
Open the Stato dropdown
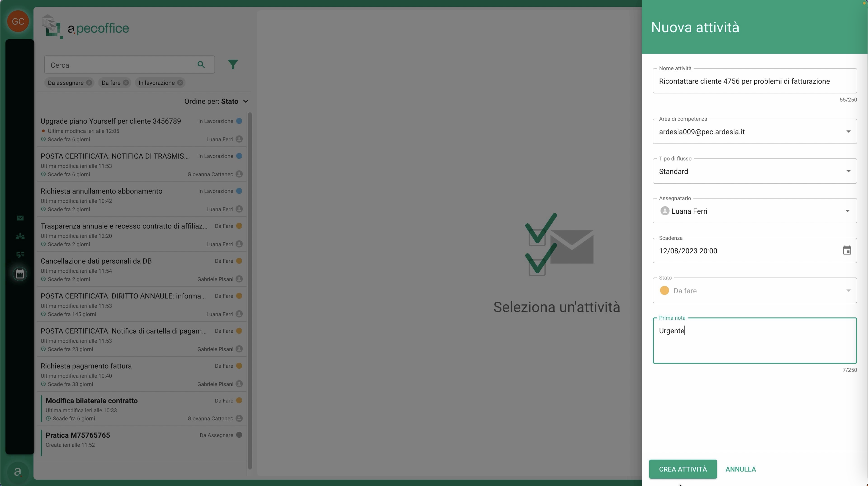click(755, 290)
